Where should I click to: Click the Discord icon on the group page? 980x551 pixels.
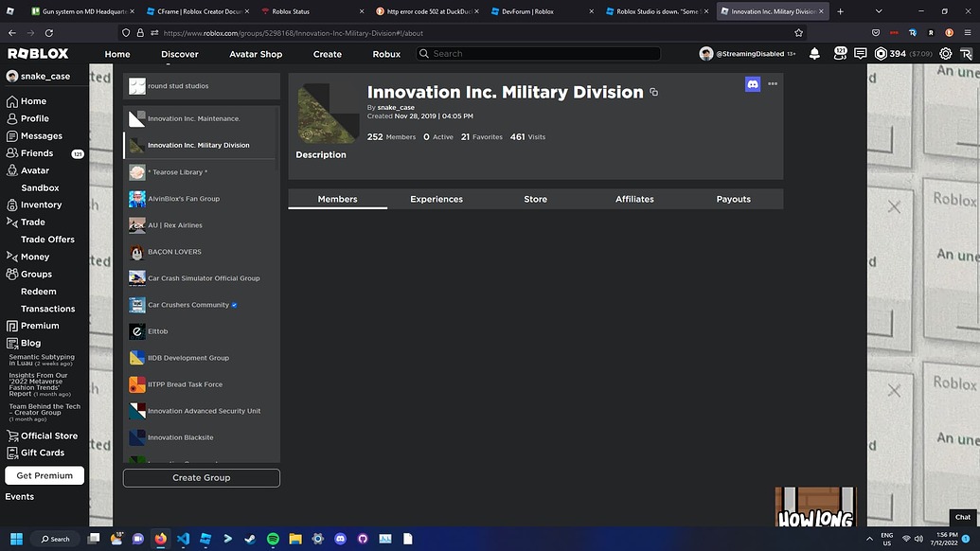point(752,84)
